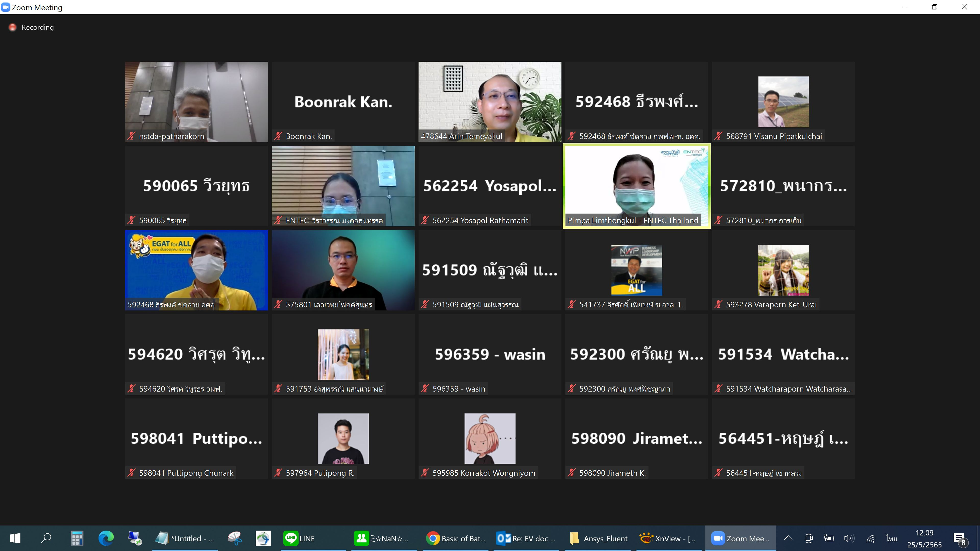Select the 572810_พนากร participant tile
Screen dimensions: 980x551
(x=783, y=186)
